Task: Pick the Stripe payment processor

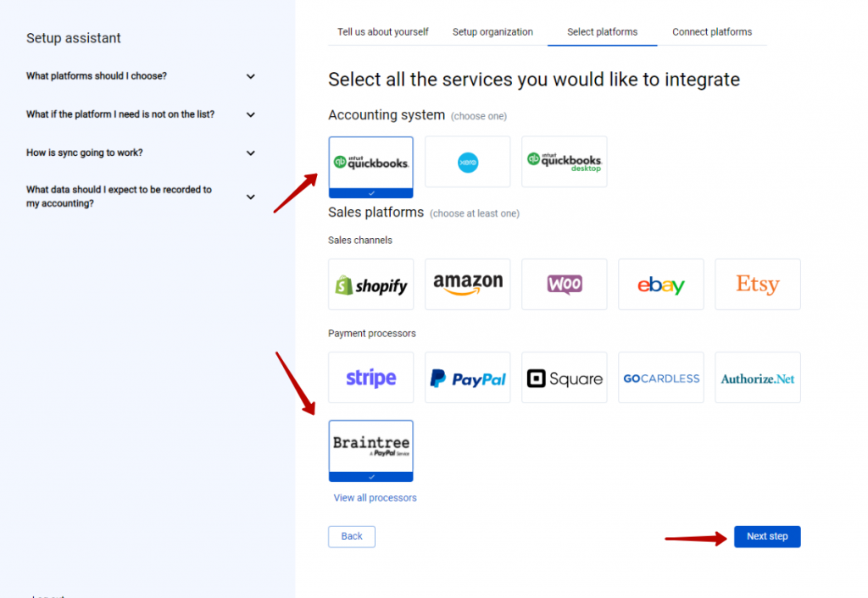Action: (x=371, y=378)
